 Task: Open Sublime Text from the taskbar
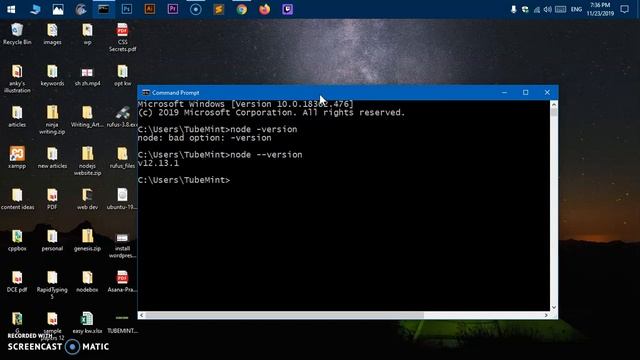point(219,9)
